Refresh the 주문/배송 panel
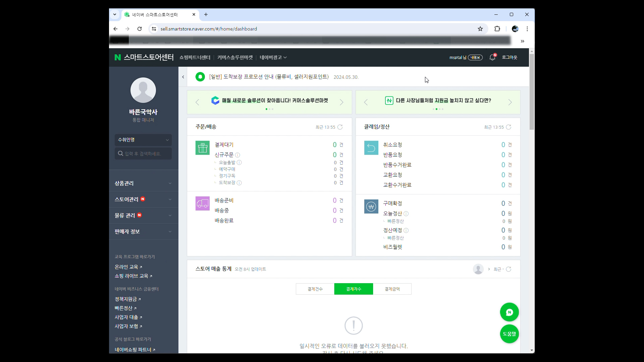Image resolution: width=644 pixels, height=362 pixels. pyautogui.click(x=340, y=127)
